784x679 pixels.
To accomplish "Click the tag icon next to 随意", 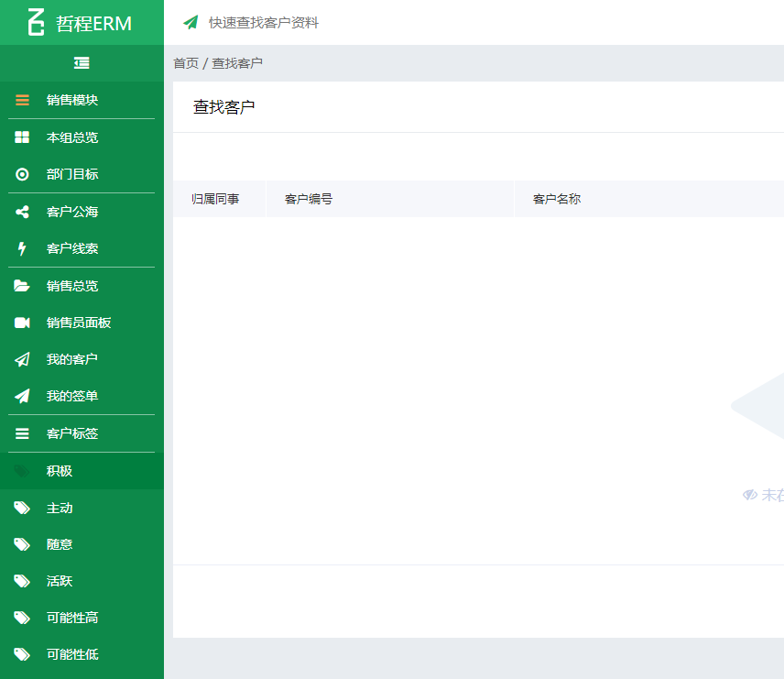I will [22, 544].
